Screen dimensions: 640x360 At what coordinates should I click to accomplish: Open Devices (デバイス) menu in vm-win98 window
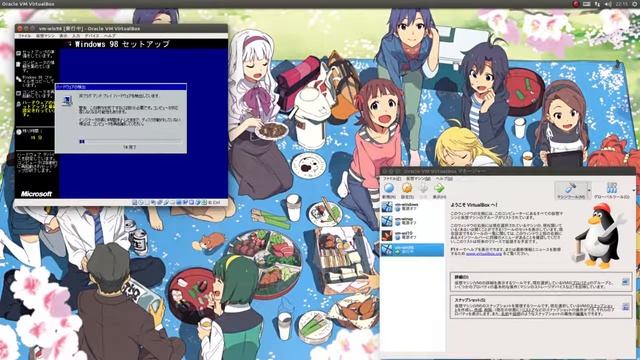click(91, 36)
